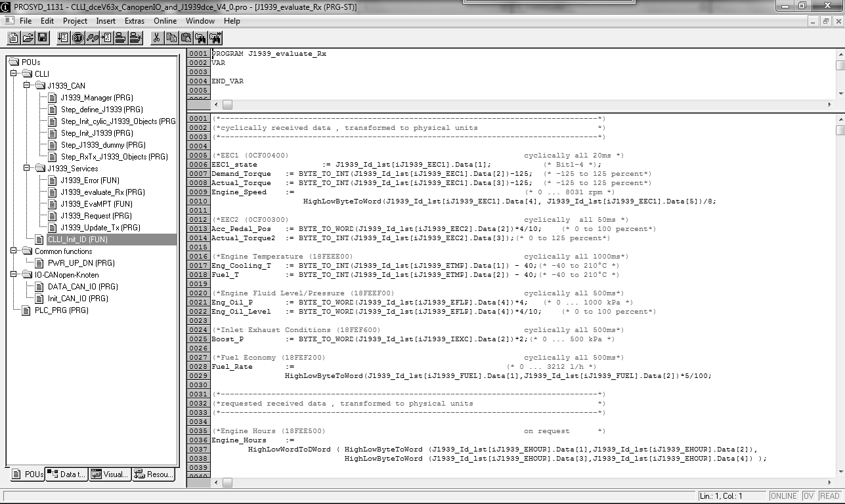Click the Paste clipboard icon
Screen dimensions: 845x504
186,37
